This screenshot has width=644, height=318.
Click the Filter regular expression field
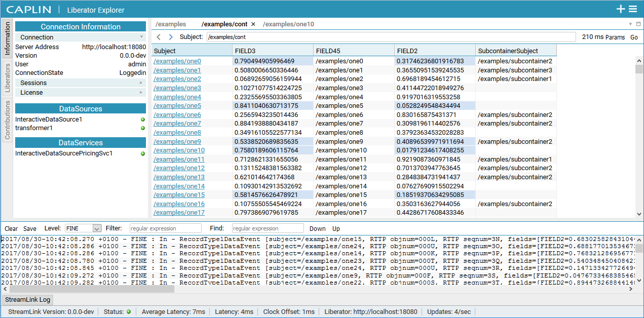pyautogui.click(x=166, y=228)
